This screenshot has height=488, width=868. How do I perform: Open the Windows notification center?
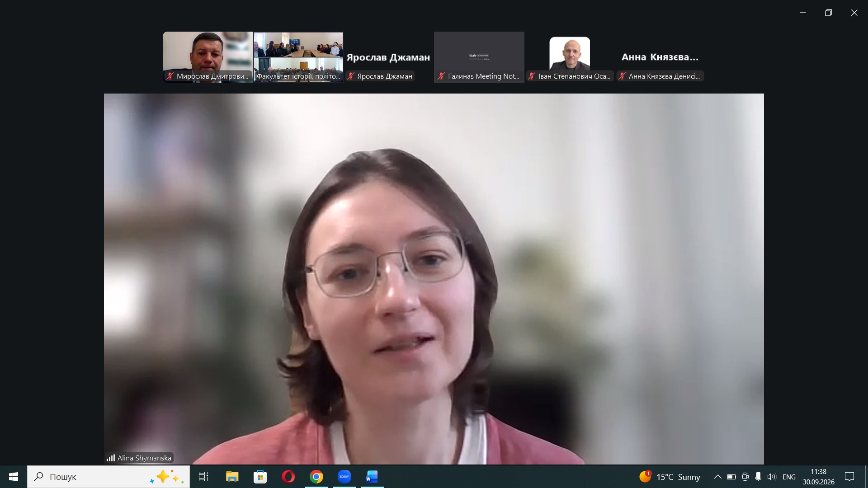849,477
